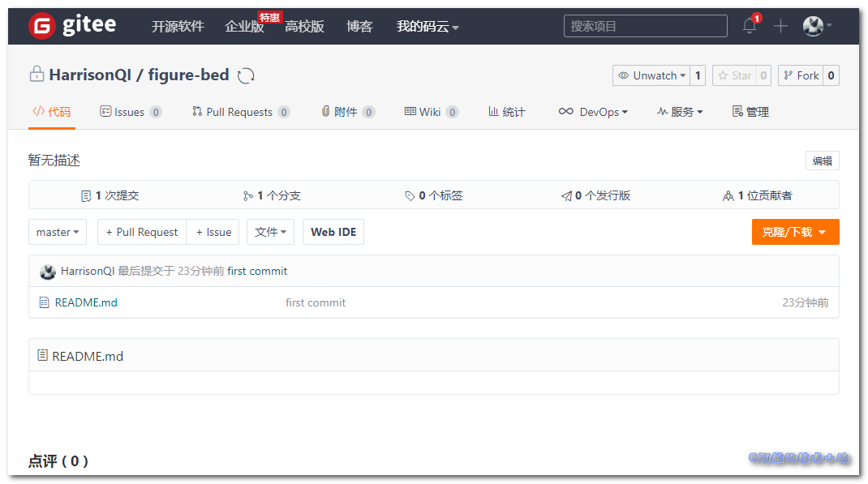868x484 pixels.
Task: Click the plus icon in header
Action: coord(780,26)
